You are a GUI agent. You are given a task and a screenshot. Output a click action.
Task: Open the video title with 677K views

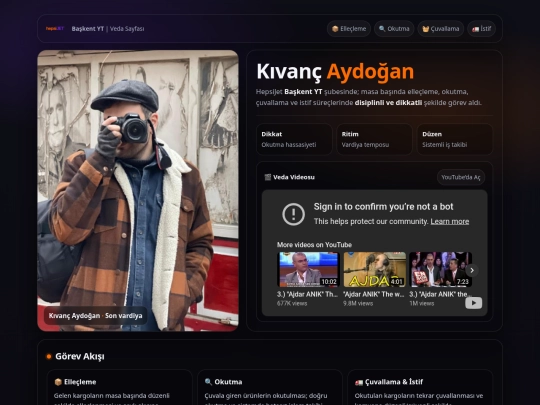click(x=307, y=294)
